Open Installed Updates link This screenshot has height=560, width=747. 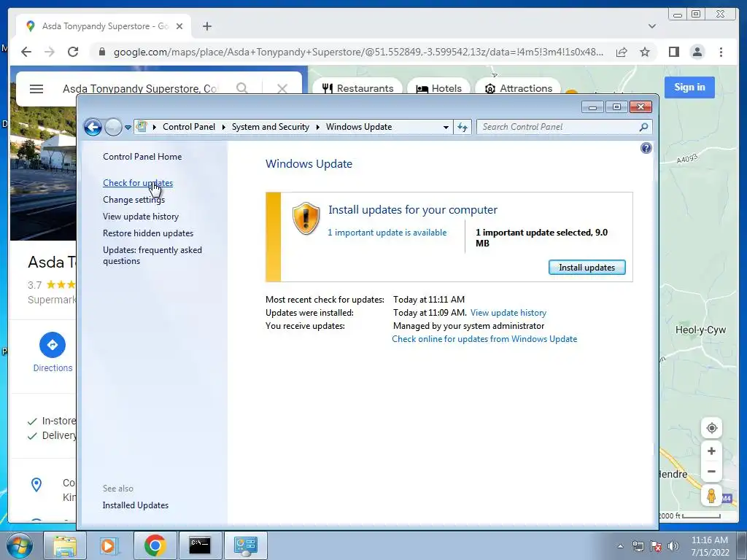click(135, 505)
